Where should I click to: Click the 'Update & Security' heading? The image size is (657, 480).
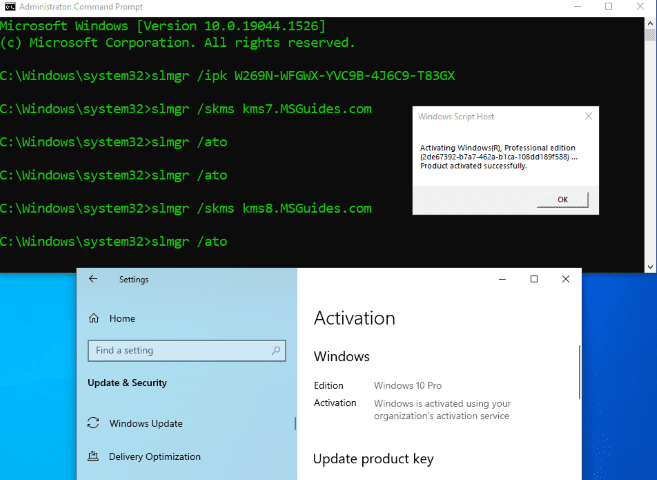click(127, 383)
